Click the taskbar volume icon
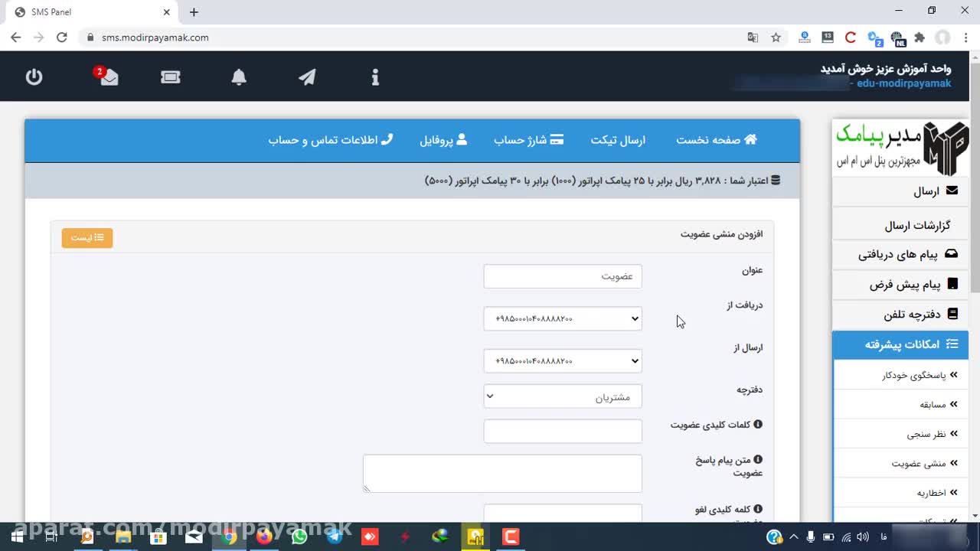Screen dimensions: 980x551 pyautogui.click(x=863, y=536)
